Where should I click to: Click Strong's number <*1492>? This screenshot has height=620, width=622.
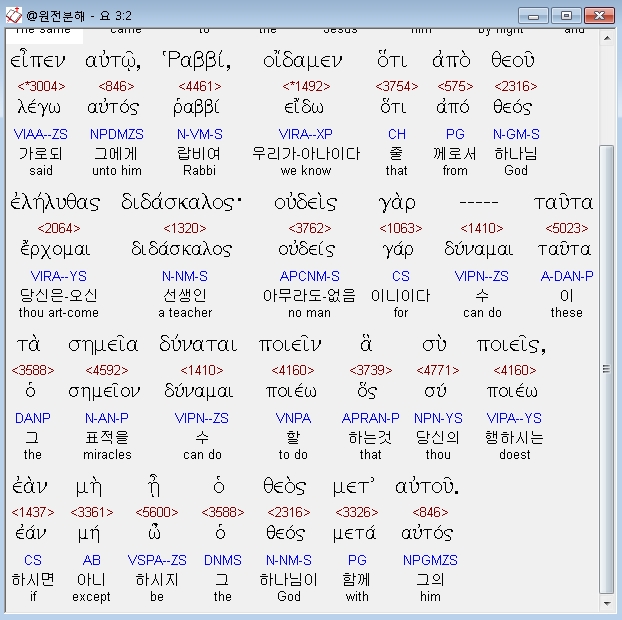(306, 86)
